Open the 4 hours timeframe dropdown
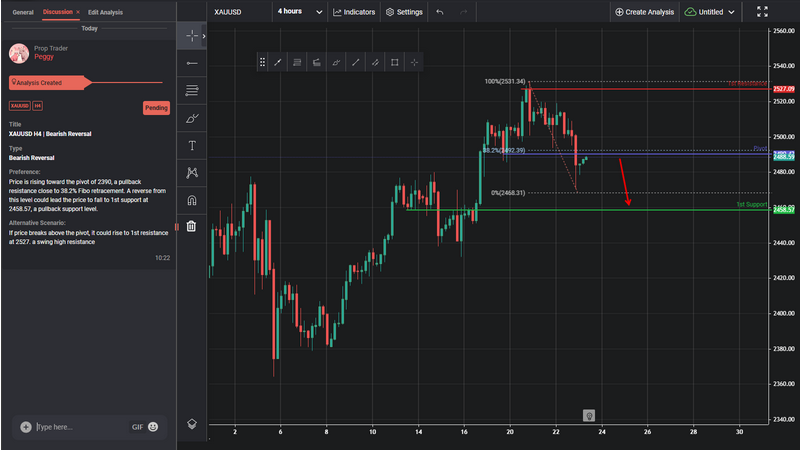The height and width of the screenshot is (450, 800). (299, 12)
